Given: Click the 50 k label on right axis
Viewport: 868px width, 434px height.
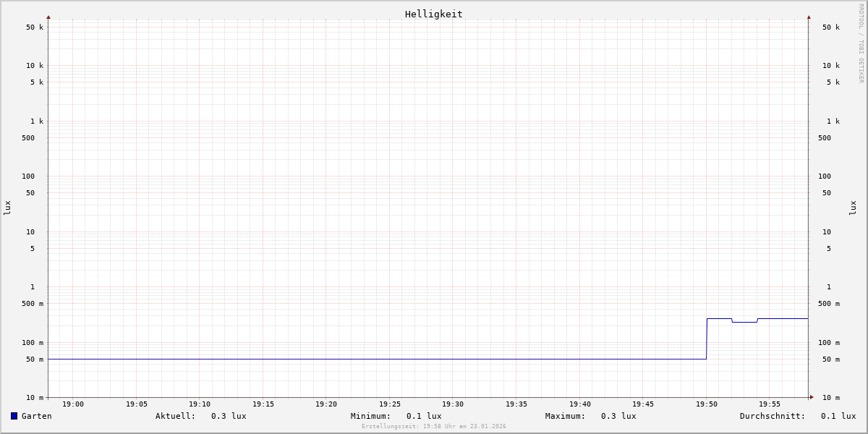Looking at the screenshot, I should 831,27.
